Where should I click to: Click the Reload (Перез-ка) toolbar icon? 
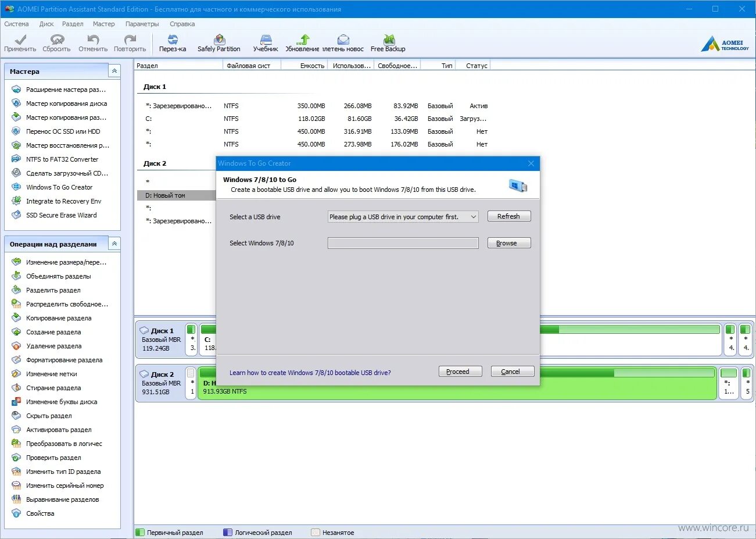173,43
